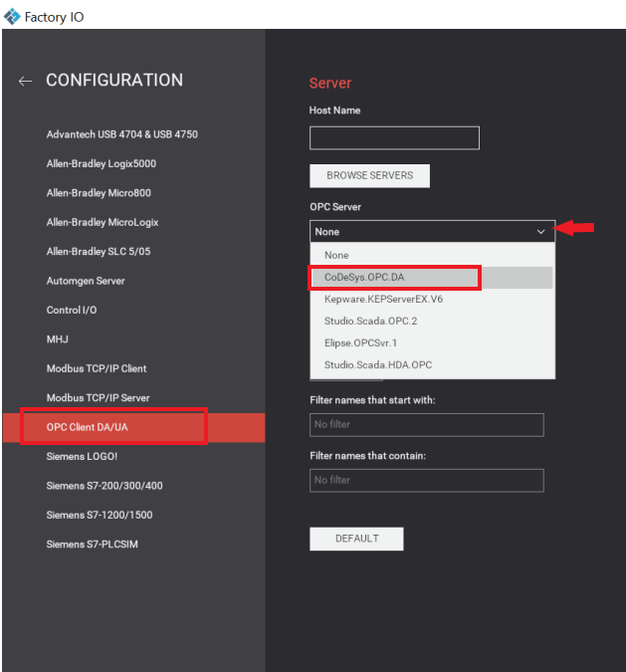Expand the OPC Server dropdown chevron

tap(540, 231)
